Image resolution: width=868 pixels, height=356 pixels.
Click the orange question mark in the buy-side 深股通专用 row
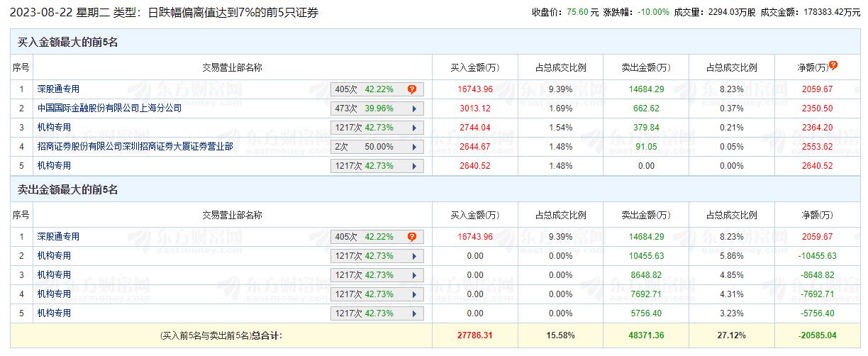pyautogui.click(x=412, y=89)
